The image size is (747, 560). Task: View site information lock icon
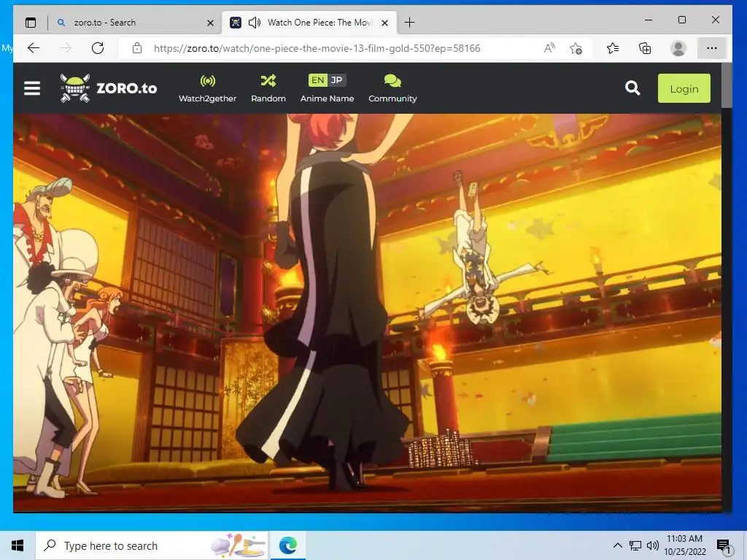pyautogui.click(x=137, y=48)
